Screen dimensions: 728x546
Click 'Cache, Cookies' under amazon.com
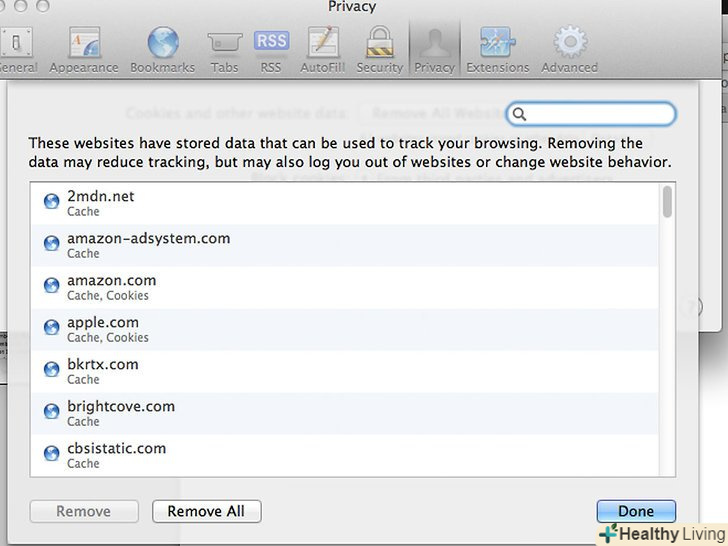[108, 296]
